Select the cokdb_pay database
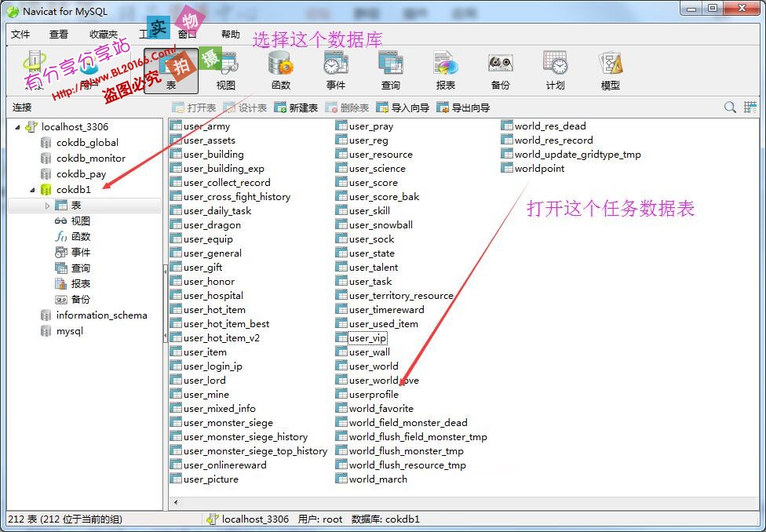The height and width of the screenshot is (532, 766). tap(74, 174)
